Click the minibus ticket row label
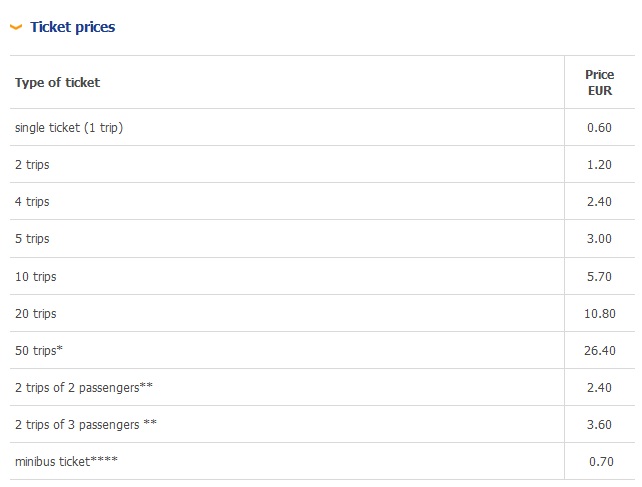 click(66, 461)
